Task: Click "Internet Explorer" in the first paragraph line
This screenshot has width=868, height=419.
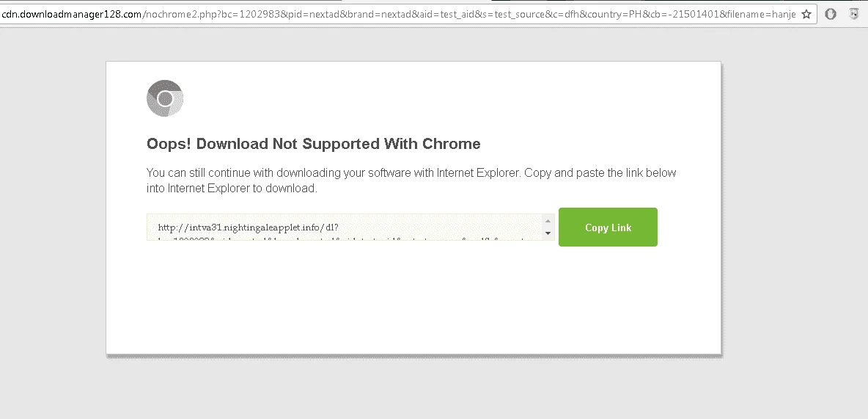Action: point(478,173)
